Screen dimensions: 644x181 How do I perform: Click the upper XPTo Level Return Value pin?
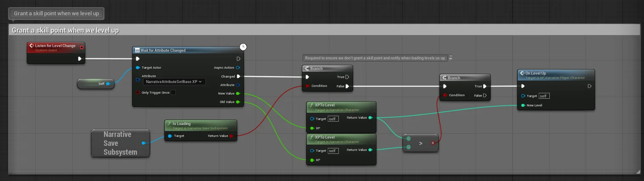coord(371,117)
